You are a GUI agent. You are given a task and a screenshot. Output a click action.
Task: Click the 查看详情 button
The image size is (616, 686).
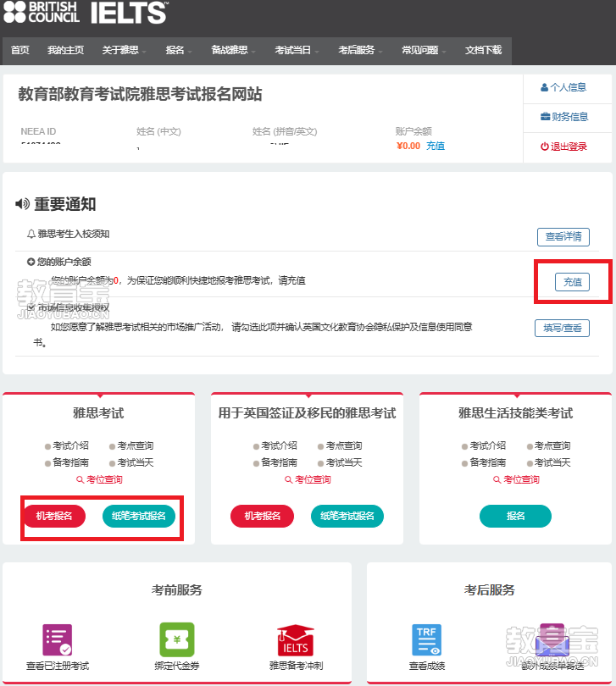563,236
